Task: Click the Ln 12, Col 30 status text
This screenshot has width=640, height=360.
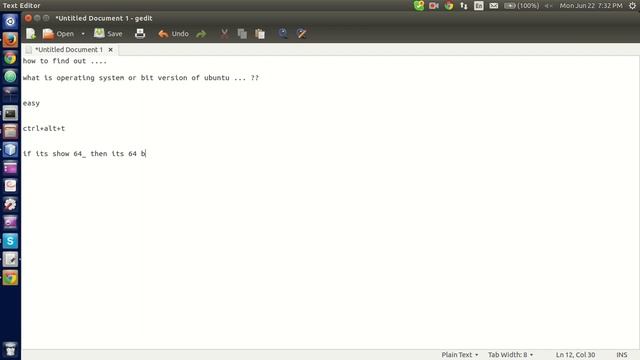Action: point(575,355)
